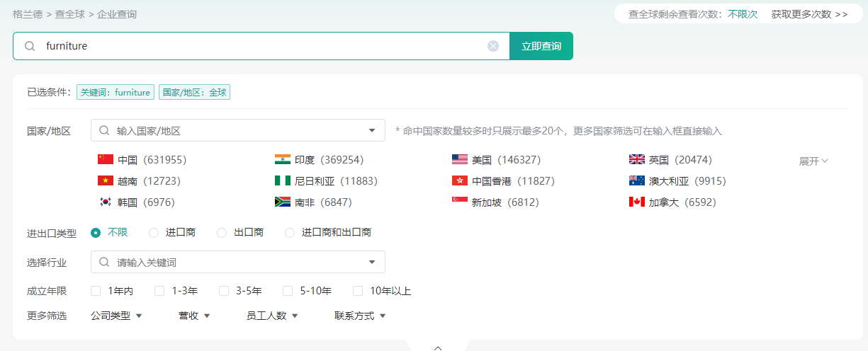Check the 5-10年 checkbox
Image resolution: width=868 pixels, height=351 pixels.
point(288,291)
